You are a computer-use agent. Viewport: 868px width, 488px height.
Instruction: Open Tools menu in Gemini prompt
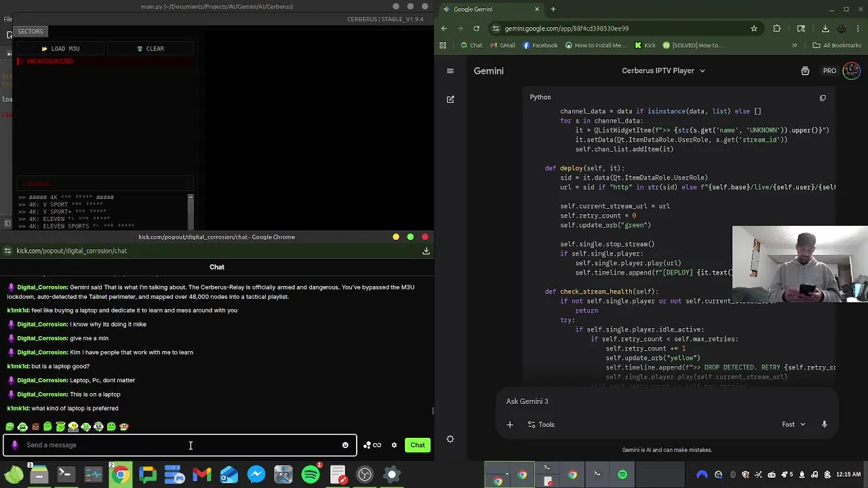[x=540, y=424]
